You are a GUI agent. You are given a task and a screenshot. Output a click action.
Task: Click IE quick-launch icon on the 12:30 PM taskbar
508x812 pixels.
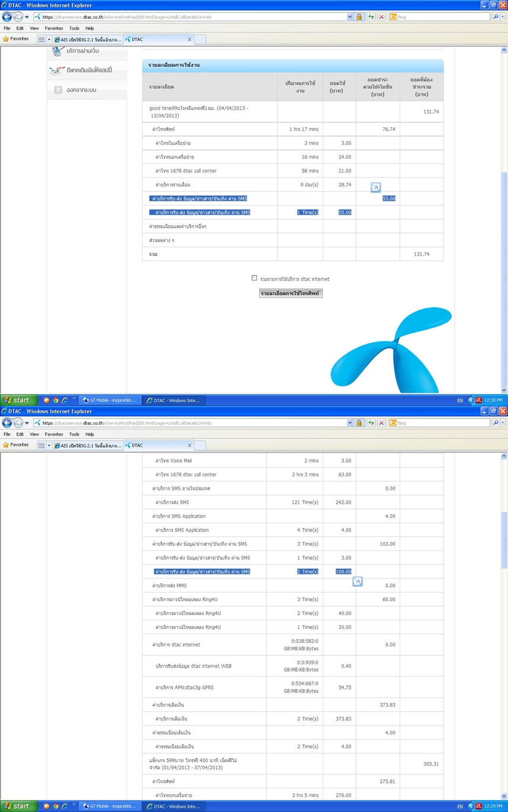65,400
